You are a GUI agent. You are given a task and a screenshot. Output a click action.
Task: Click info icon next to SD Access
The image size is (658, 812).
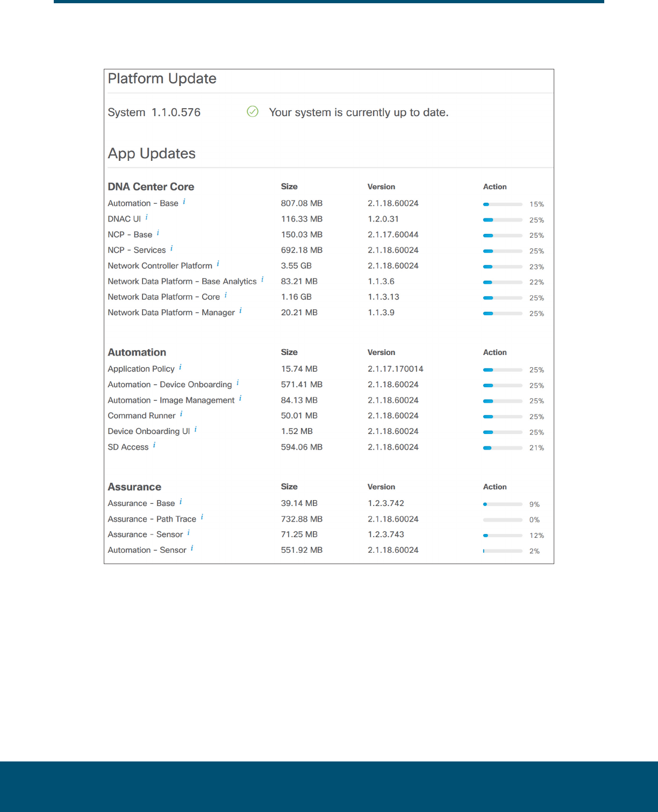(154, 445)
